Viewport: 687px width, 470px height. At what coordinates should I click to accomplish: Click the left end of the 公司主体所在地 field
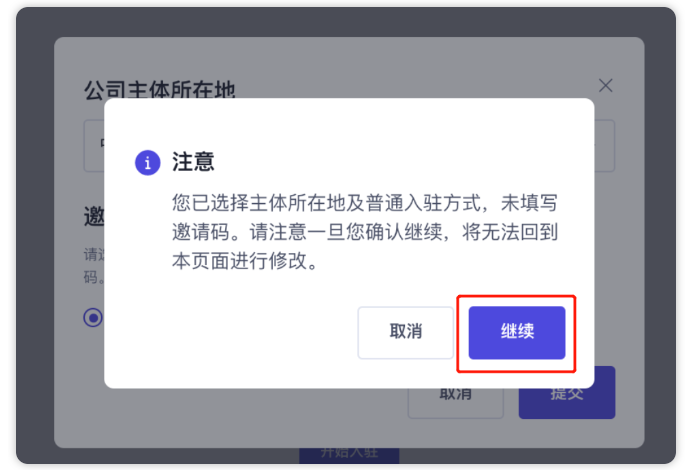point(94,146)
